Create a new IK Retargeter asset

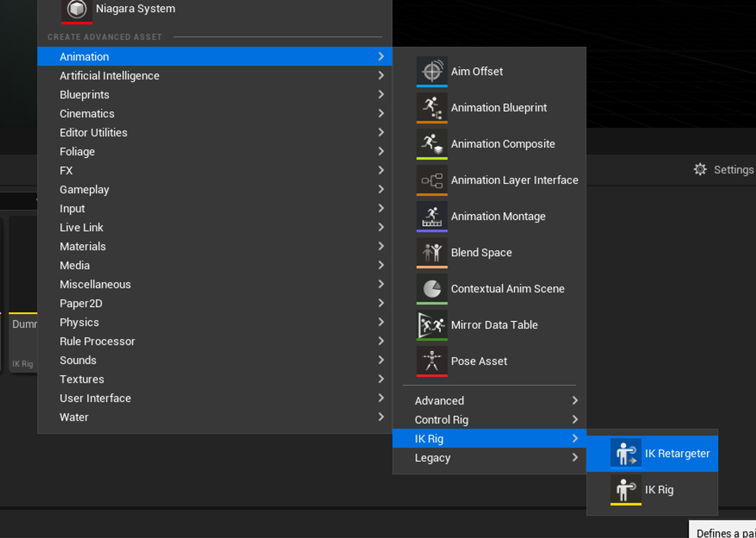[677, 453]
